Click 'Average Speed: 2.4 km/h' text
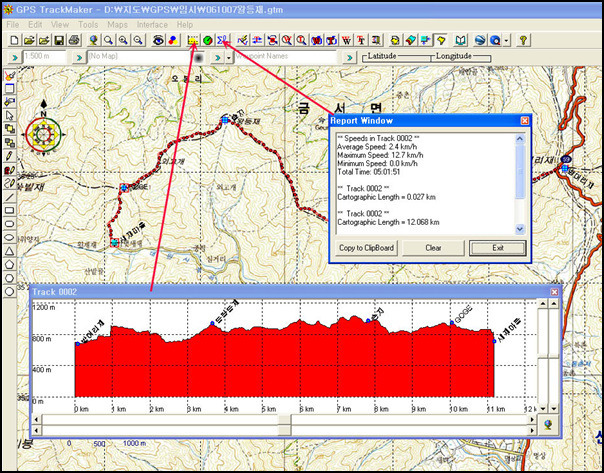 [377, 147]
